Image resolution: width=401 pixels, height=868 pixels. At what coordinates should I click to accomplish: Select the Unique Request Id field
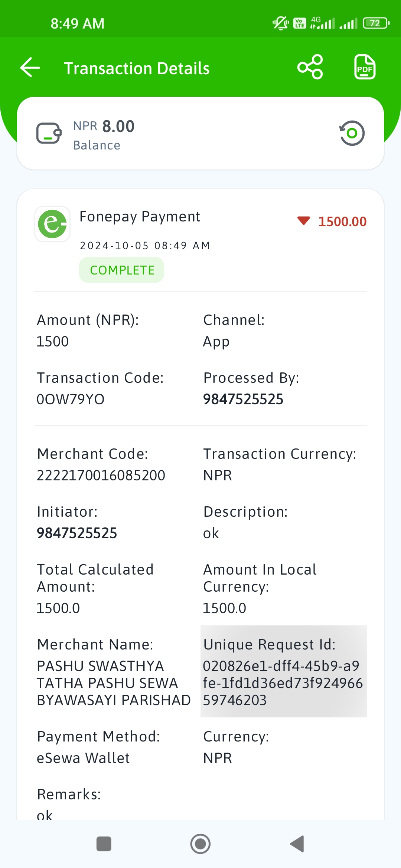point(284,671)
